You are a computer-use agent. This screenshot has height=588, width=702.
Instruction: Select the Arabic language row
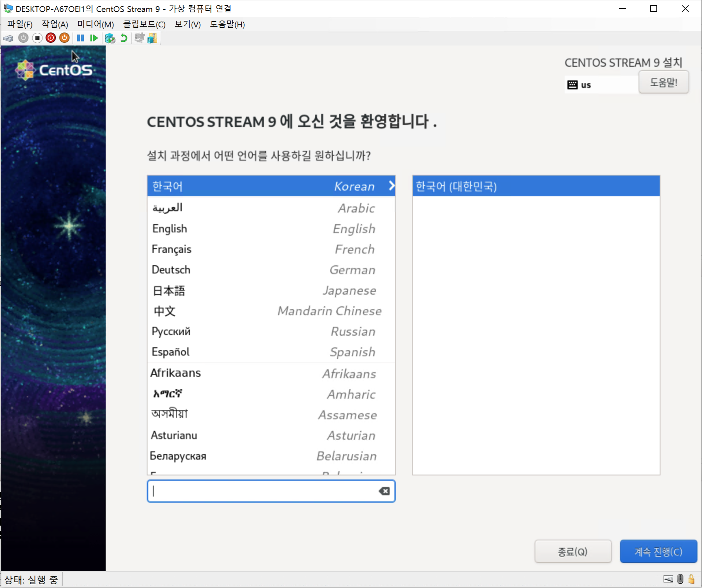coord(271,208)
